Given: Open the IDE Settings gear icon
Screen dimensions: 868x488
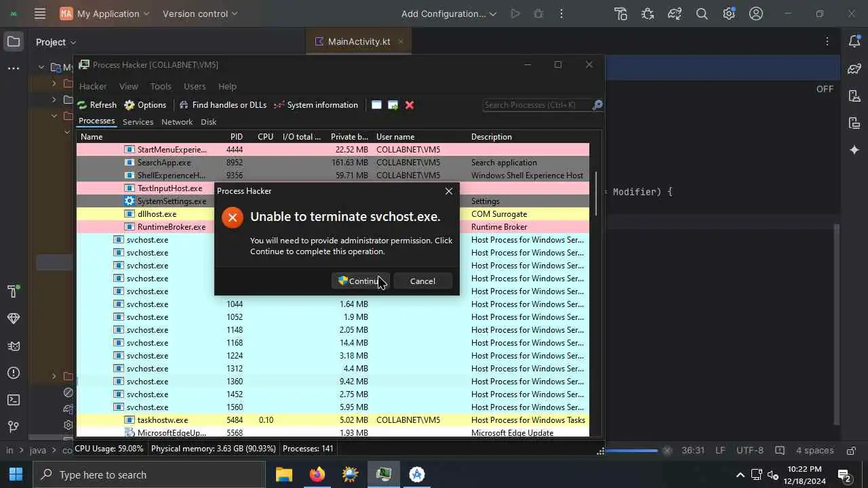Looking at the screenshot, I should tap(729, 14).
